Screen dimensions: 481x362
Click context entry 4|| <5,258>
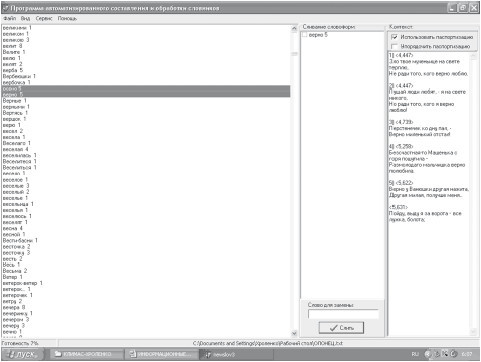click(x=401, y=146)
